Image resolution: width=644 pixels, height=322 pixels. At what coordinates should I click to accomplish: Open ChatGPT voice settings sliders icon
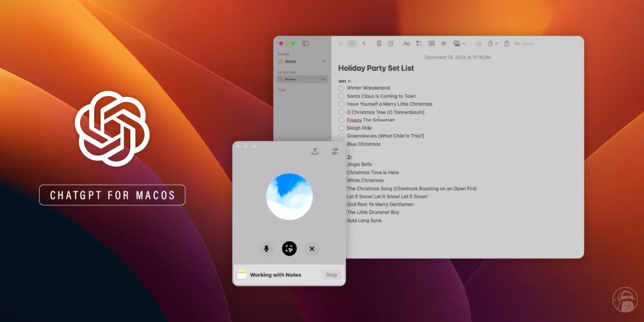pyautogui.click(x=335, y=151)
